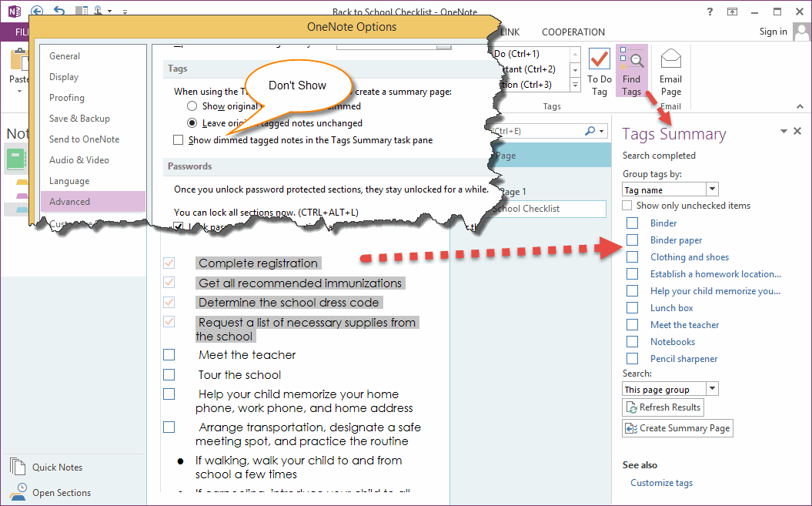This screenshot has height=506, width=812.
Task: Open the 'Group tags by' Tag name dropdown
Action: (712, 189)
